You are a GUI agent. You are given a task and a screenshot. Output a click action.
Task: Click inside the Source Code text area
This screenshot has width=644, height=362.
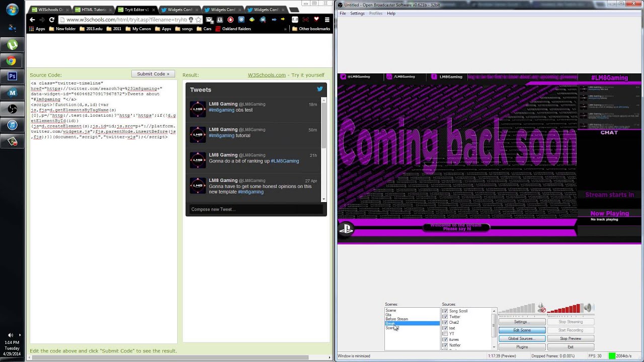click(x=103, y=211)
